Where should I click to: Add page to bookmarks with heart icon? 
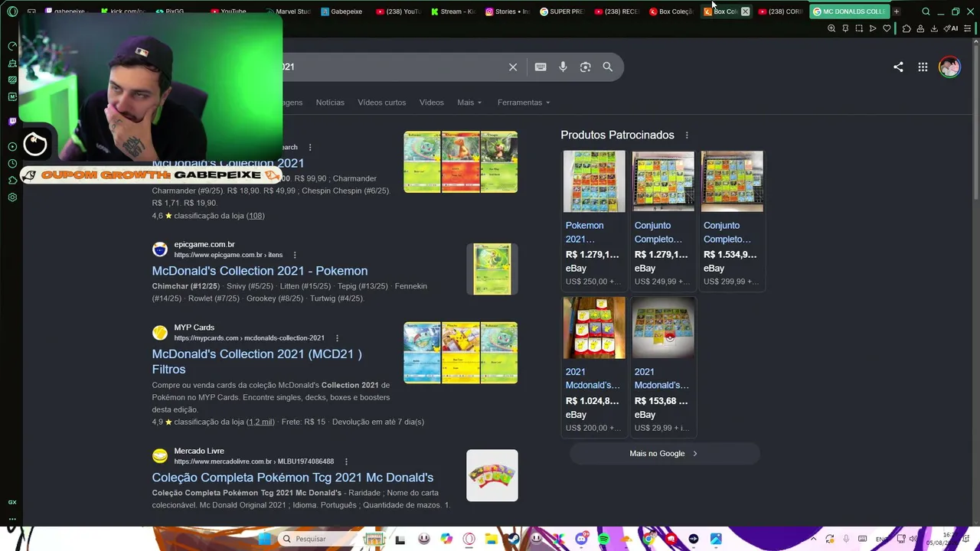click(x=887, y=29)
